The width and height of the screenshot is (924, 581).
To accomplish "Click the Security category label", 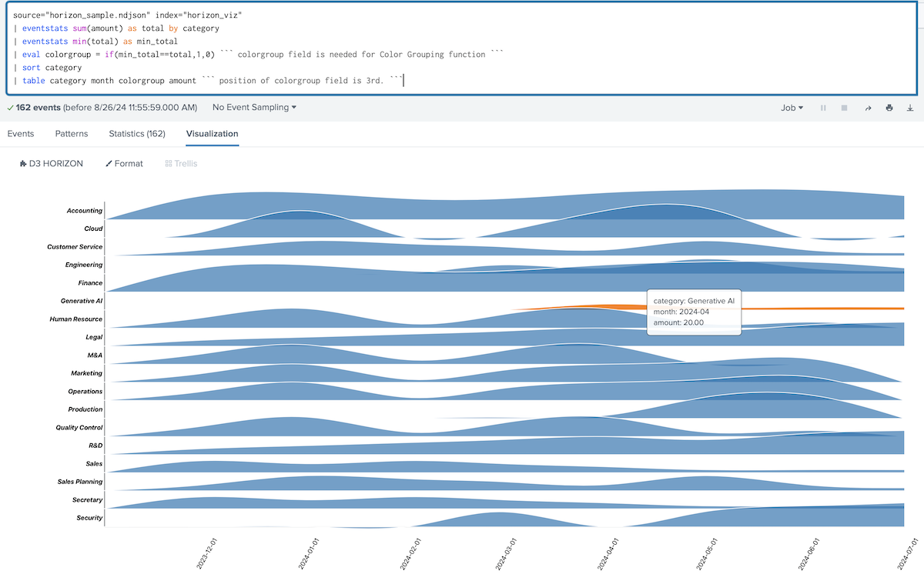I will pyautogui.click(x=89, y=518).
